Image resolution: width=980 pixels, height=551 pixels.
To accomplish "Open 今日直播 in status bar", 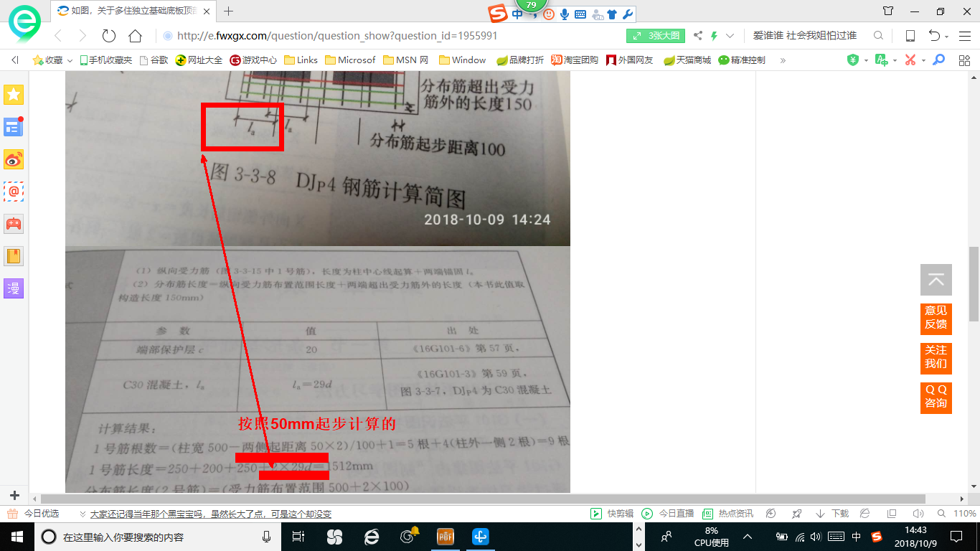I will click(668, 514).
